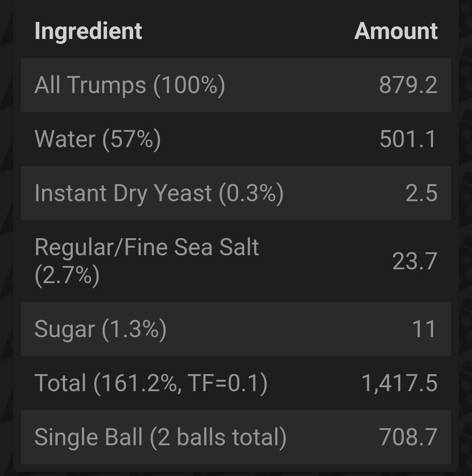Select the All Trumps flour name
The height and width of the screenshot is (476, 472).
tap(90, 85)
